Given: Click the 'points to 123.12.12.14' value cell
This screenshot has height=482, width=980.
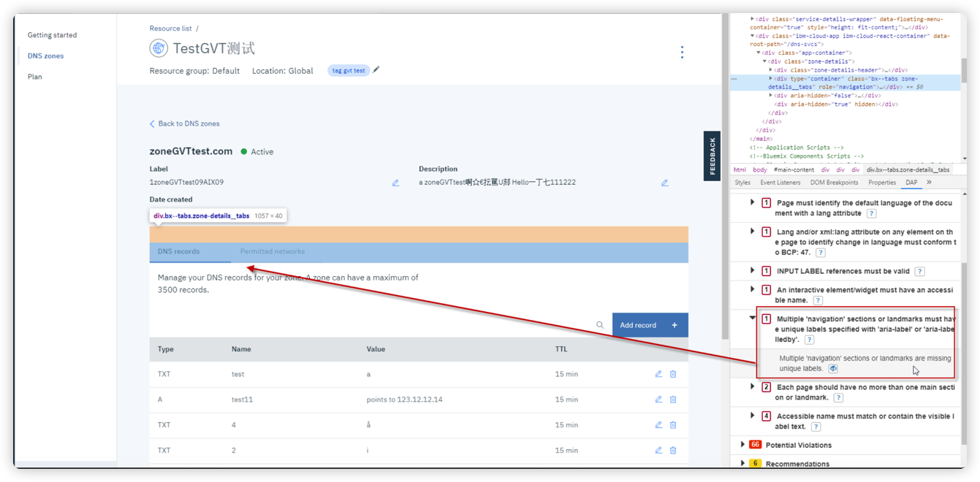Looking at the screenshot, I should 404,399.
